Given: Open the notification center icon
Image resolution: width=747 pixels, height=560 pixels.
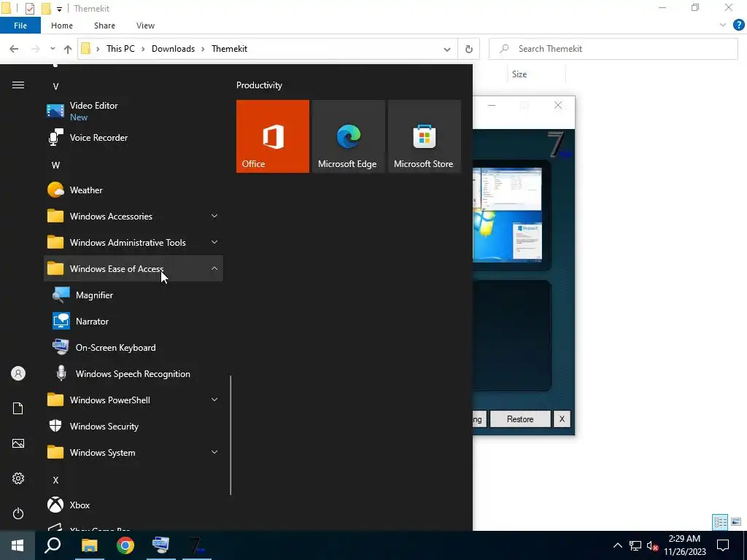Looking at the screenshot, I should [x=723, y=545].
